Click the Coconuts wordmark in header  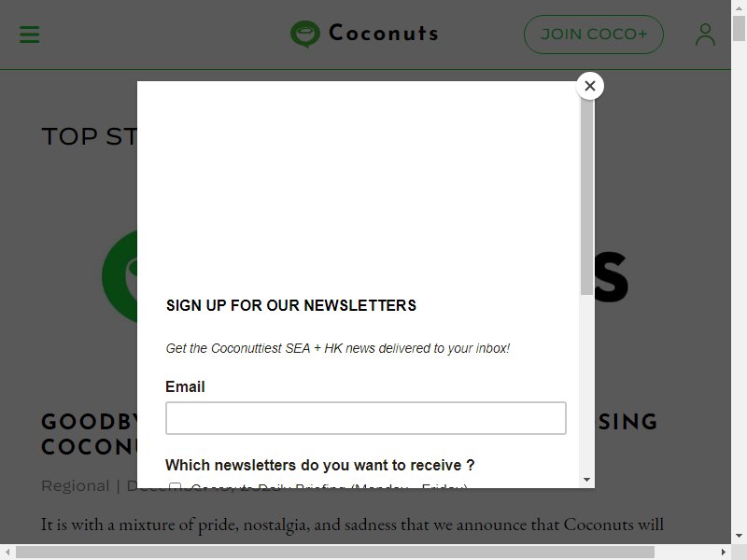(x=384, y=34)
